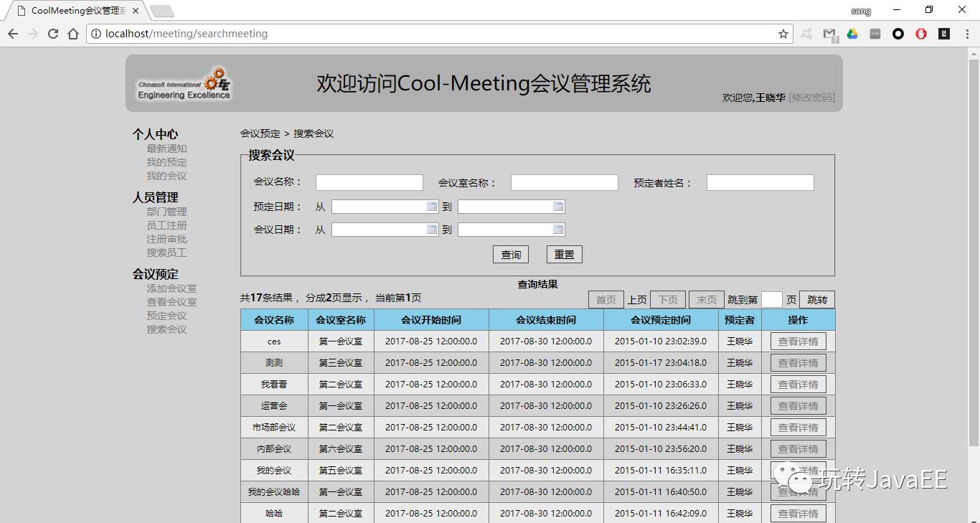Reload the page with the refresh icon
This screenshot has height=523, width=980.
coord(53,34)
